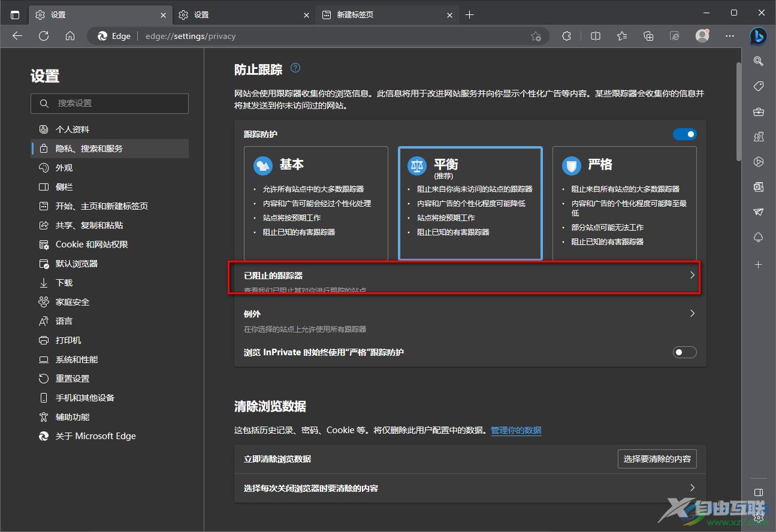This screenshot has width=776, height=532.
Task: Open 辅助功能 settings section
Action: coord(110,417)
